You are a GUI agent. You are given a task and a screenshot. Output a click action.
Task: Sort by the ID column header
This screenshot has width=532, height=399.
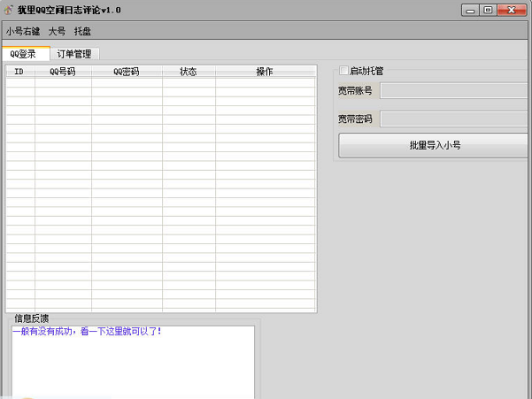click(19, 72)
